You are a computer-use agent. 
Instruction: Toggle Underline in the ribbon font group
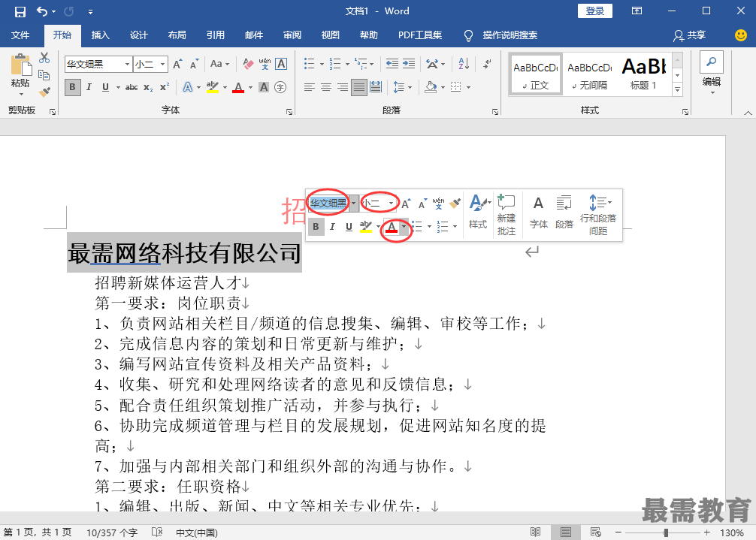click(106, 87)
